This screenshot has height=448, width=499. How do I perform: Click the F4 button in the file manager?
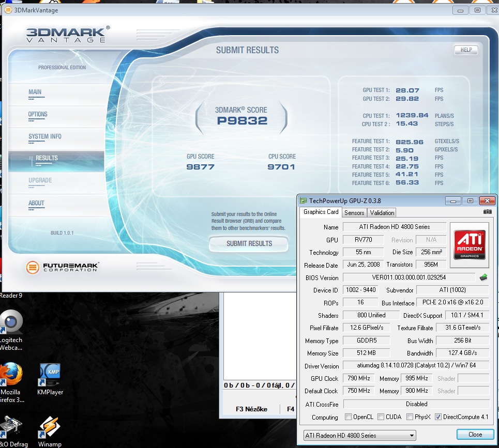(x=290, y=409)
